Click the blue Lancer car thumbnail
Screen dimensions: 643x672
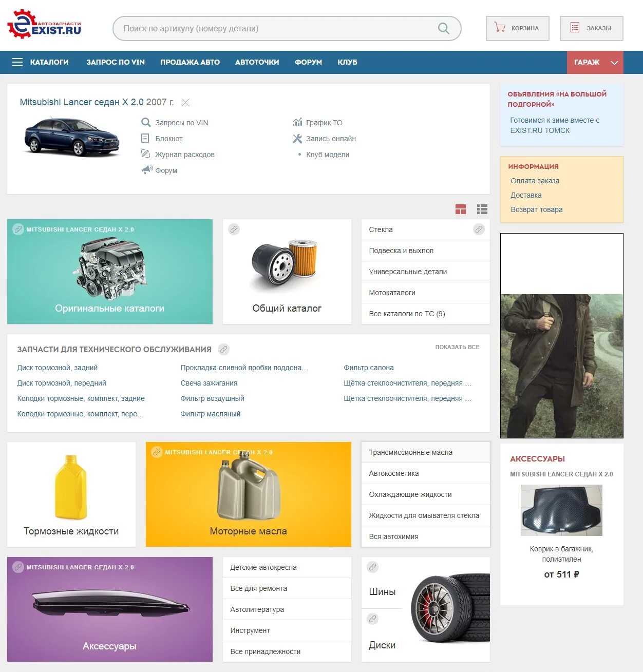tap(72, 136)
